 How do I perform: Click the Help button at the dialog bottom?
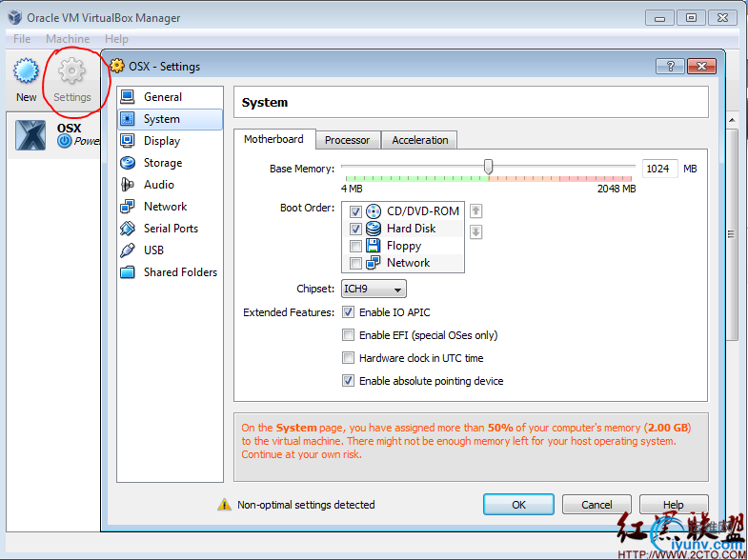[673, 504]
